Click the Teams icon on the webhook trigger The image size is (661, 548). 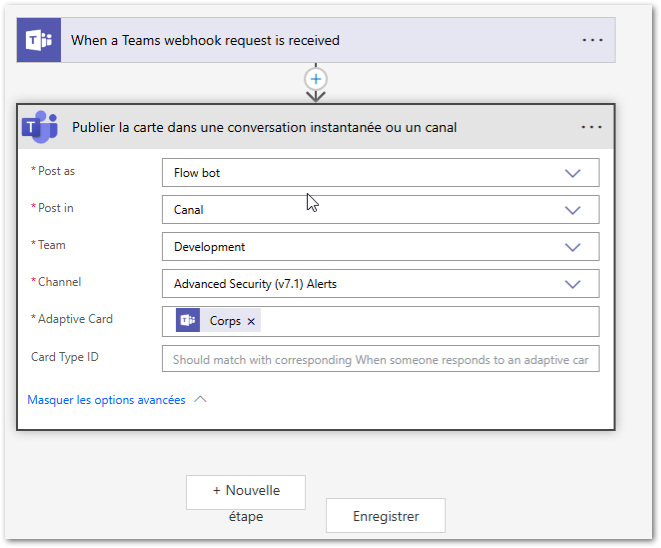(x=39, y=41)
